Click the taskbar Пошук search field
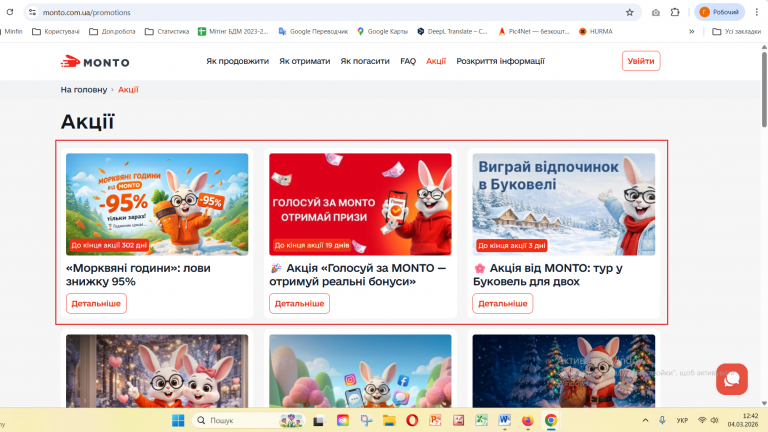Viewport: 768px width, 432px height. 249,420
